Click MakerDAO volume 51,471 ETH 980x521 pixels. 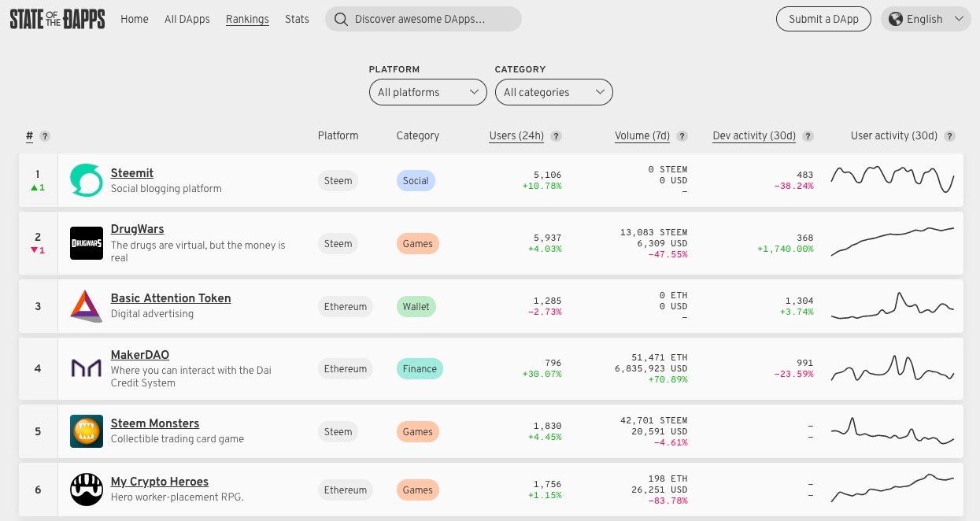(660, 357)
